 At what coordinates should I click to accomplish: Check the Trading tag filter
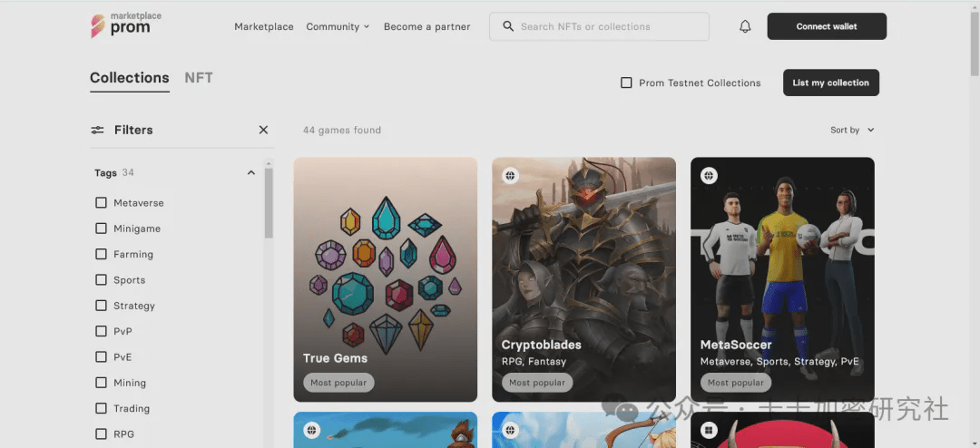click(101, 408)
